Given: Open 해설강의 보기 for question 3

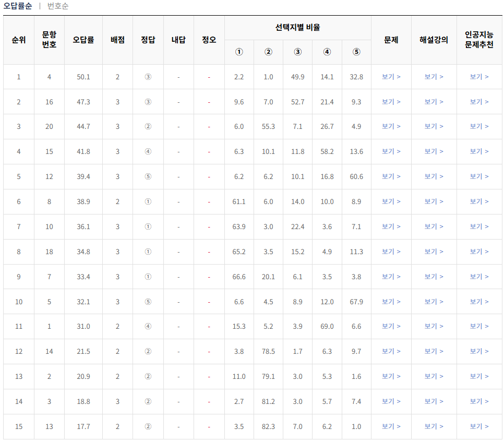Looking at the screenshot, I should pos(434,402).
